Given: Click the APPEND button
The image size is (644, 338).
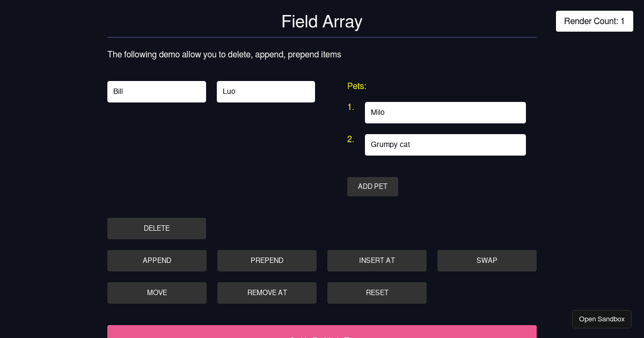Looking at the screenshot, I should tap(157, 260).
